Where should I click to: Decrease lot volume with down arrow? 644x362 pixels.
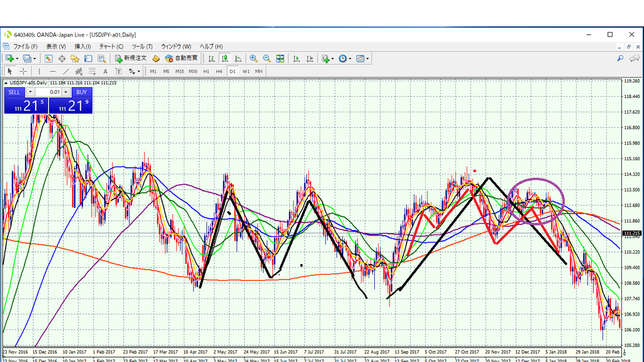30,92
